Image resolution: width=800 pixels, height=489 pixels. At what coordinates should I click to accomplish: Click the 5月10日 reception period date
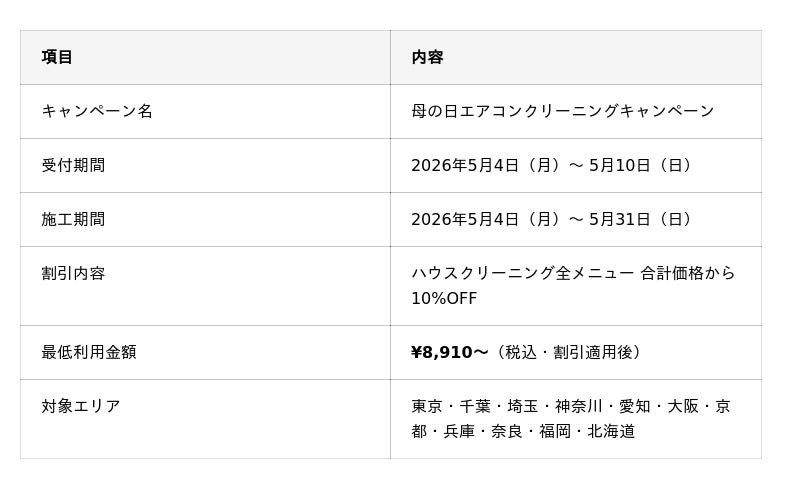point(619,165)
